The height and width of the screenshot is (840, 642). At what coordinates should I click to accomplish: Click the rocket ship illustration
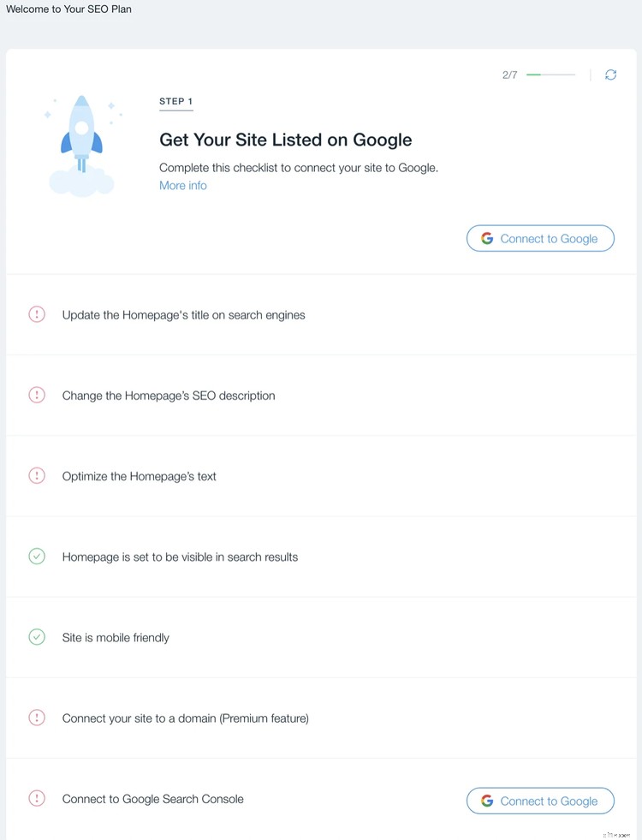pos(81,144)
